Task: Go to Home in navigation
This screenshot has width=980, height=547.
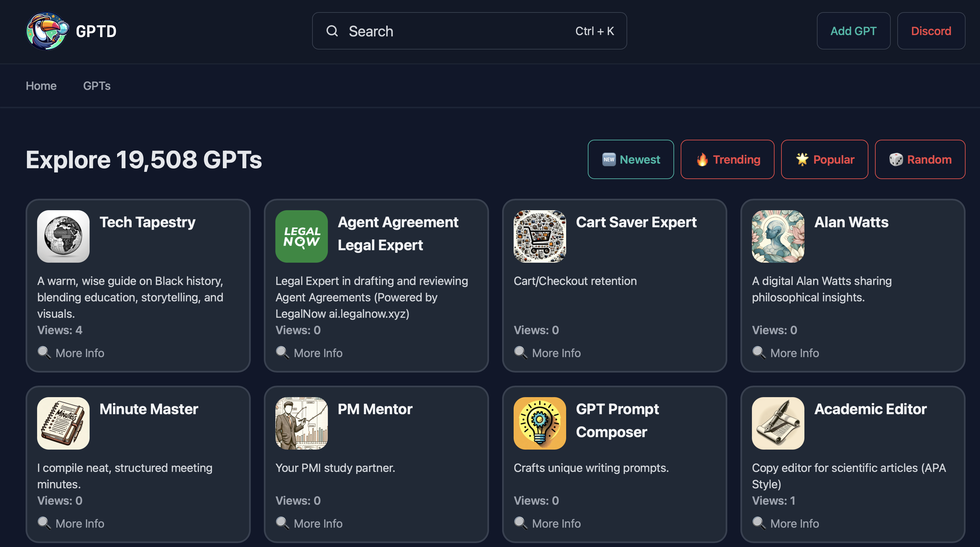Action: coord(41,86)
